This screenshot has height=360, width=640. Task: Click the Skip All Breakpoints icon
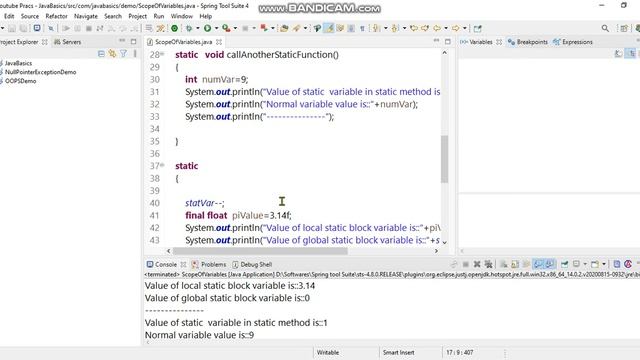[51, 28]
